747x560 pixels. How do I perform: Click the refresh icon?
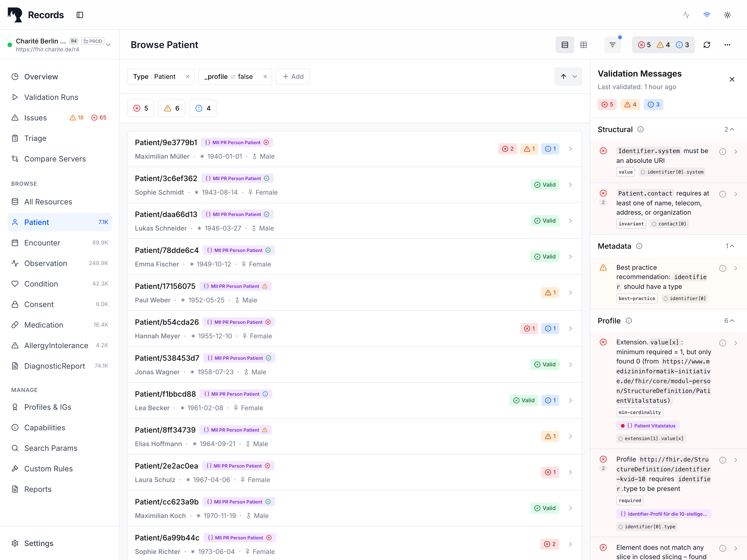click(707, 45)
